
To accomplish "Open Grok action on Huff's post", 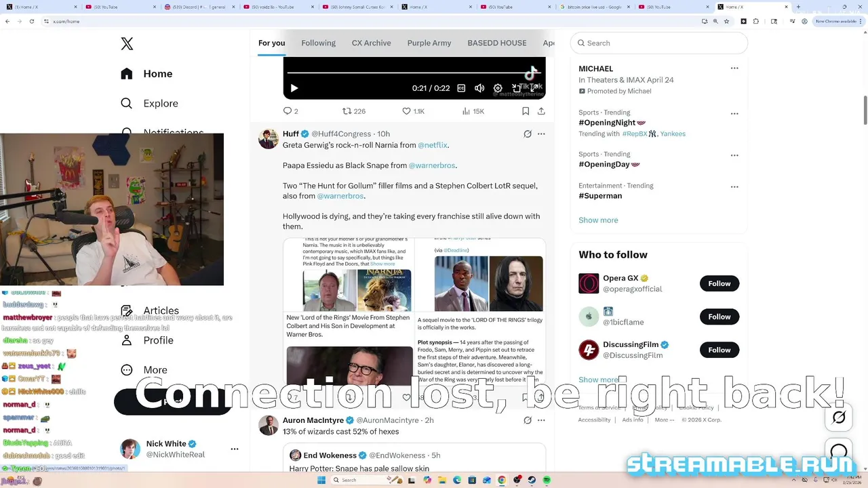I will pyautogui.click(x=528, y=134).
